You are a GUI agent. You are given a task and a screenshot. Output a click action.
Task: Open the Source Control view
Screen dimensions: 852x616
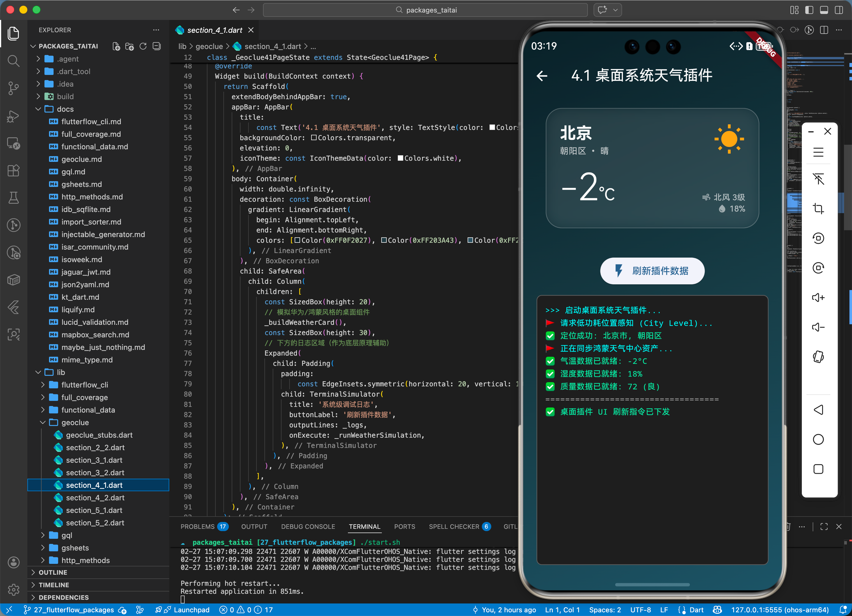point(13,88)
